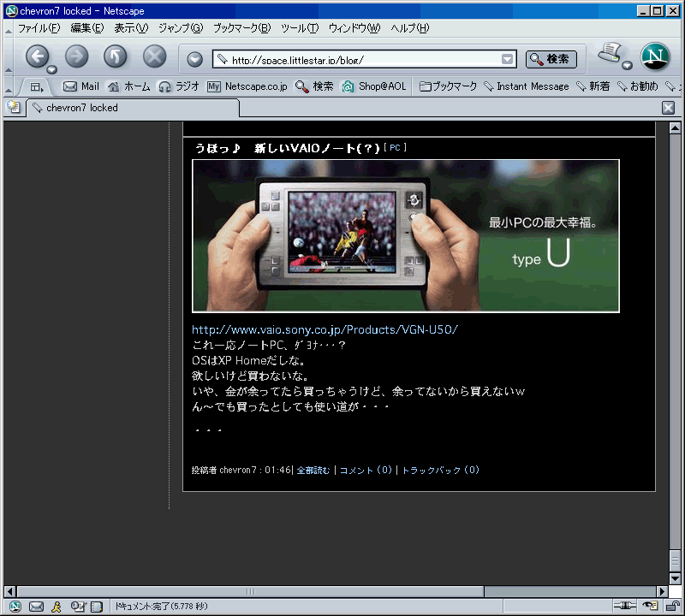This screenshot has height=616, width=685.
Task: Go to ホーム home page
Action: point(129,86)
